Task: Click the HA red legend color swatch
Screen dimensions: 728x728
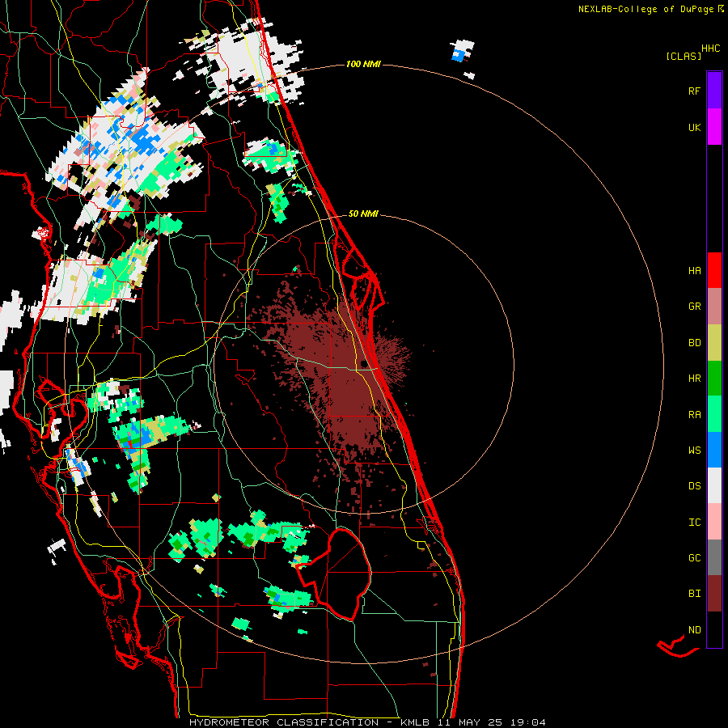Action: click(x=714, y=270)
